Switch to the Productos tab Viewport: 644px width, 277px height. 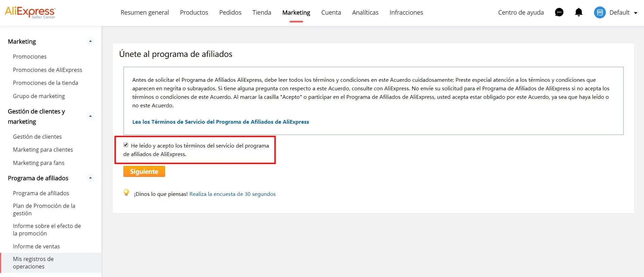point(194,13)
